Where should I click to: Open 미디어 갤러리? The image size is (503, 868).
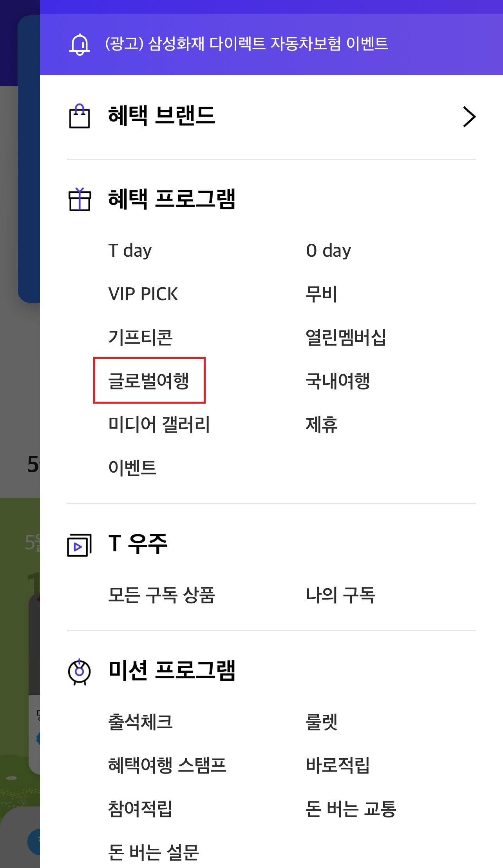159,424
